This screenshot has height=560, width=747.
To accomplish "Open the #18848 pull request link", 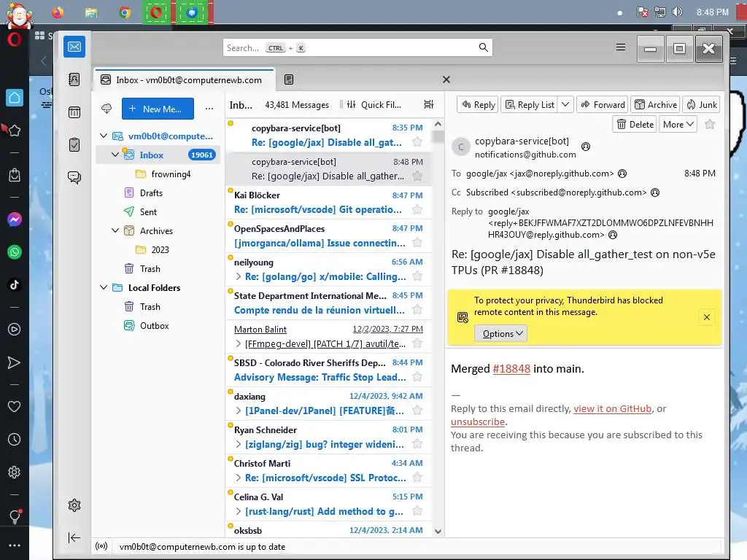I will pos(511,368).
